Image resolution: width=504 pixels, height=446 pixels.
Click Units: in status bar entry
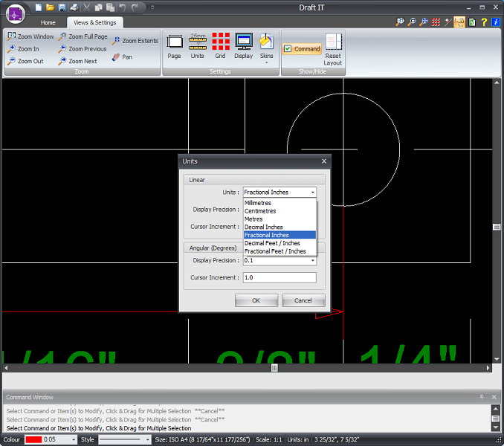(x=298, y=439)
